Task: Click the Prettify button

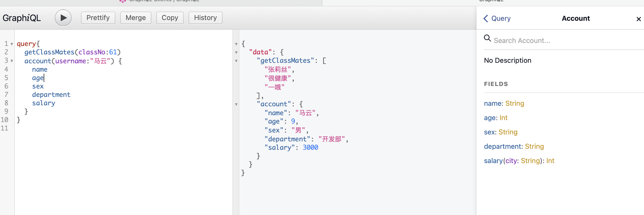Action: (x=98, y=18)
